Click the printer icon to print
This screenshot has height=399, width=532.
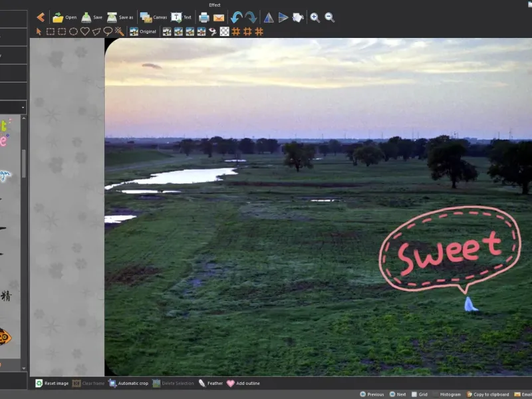204,17
